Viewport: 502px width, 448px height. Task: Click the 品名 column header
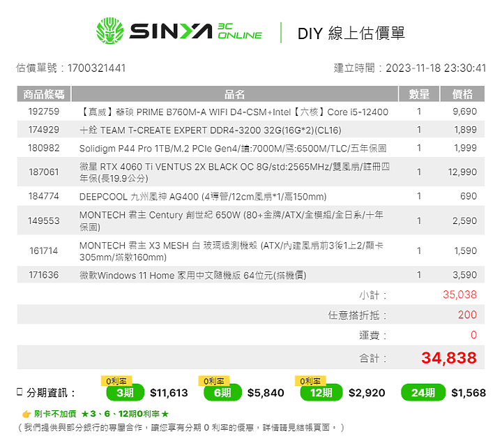(x=235, y=94)
